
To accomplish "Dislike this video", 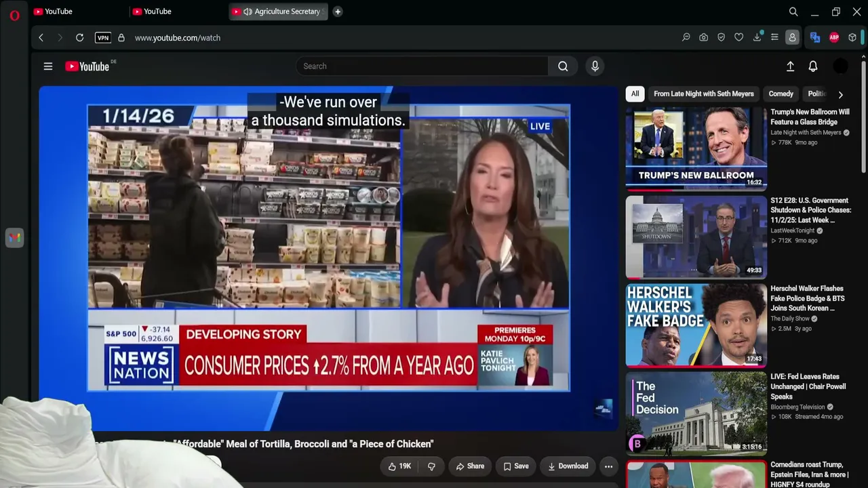I will [431, 466].
